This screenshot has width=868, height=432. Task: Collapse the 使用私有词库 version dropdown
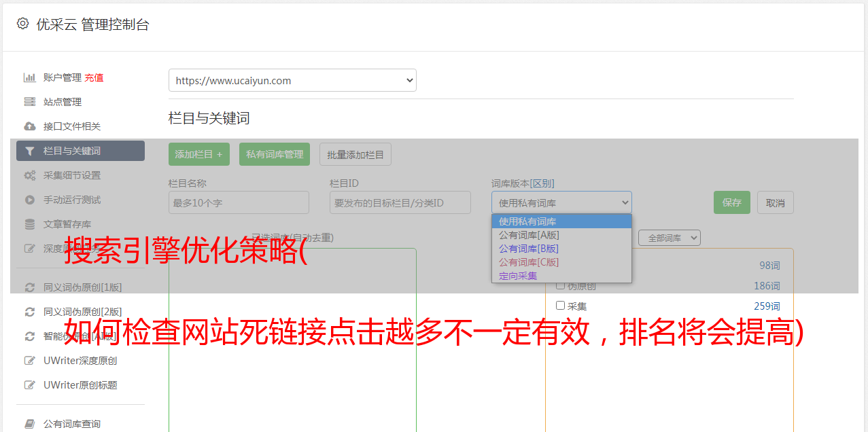(561, 202)
